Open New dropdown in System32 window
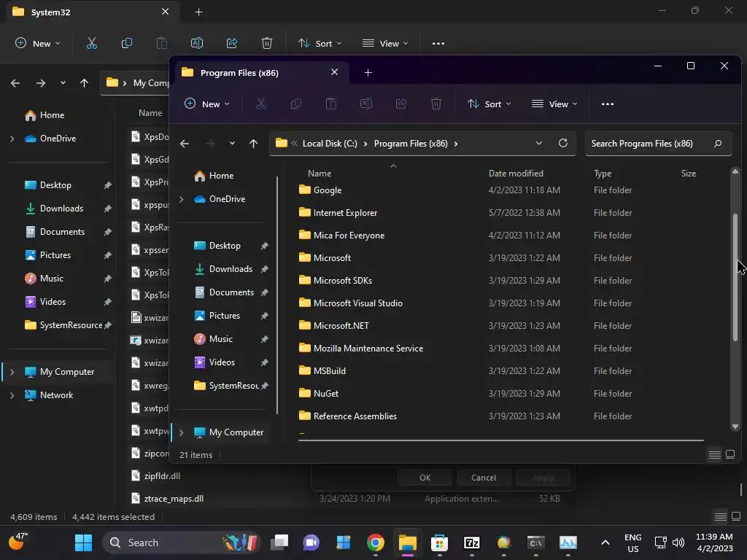This screenshot has width=747, height=560. click(38, 43)
